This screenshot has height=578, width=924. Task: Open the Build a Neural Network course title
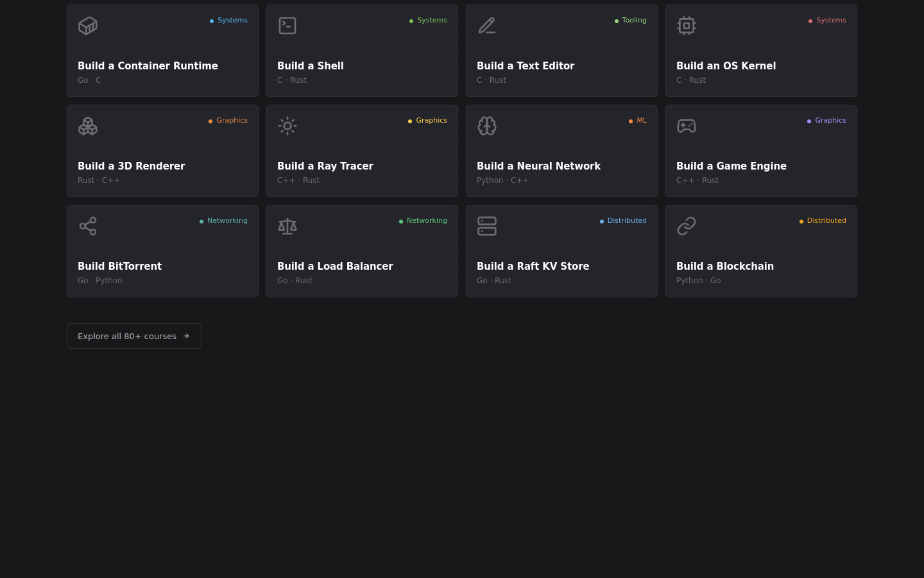click(x=538, y=166)
